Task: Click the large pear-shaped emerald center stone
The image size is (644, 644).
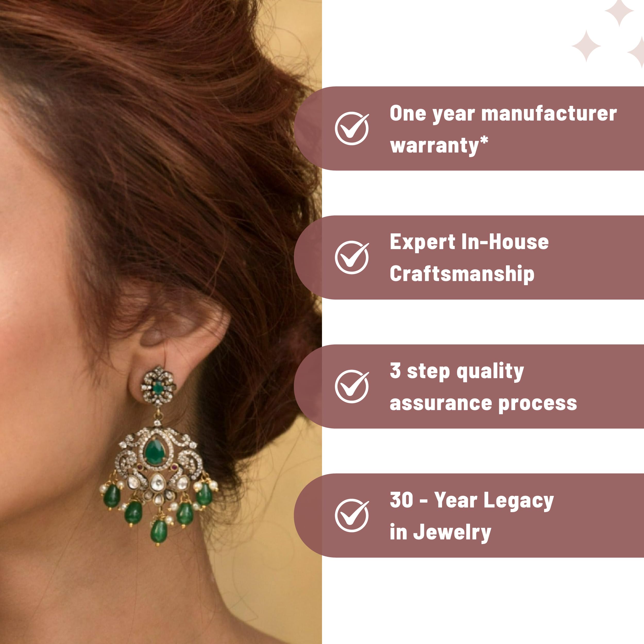Action: (155, 452)
